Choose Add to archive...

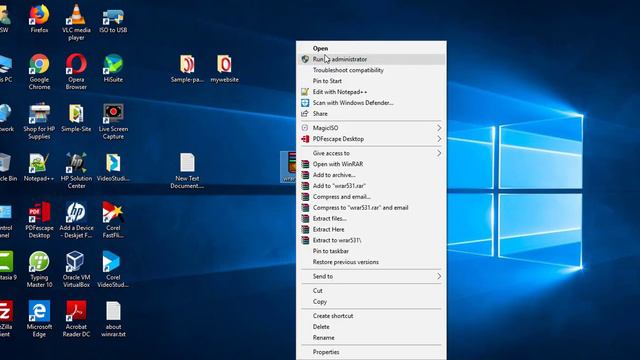(x=371, y=175)
